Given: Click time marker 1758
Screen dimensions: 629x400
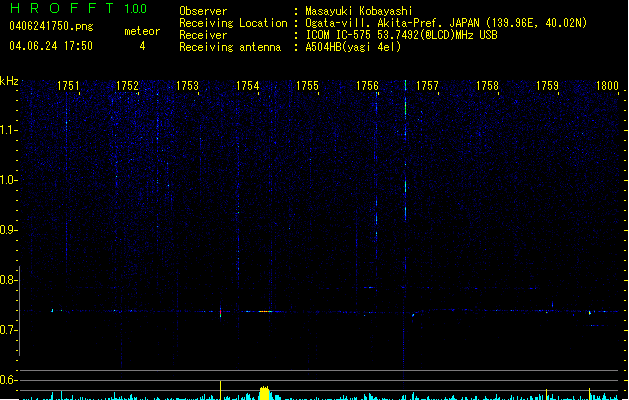Looking at the screenshot, I should coord(487,86).
